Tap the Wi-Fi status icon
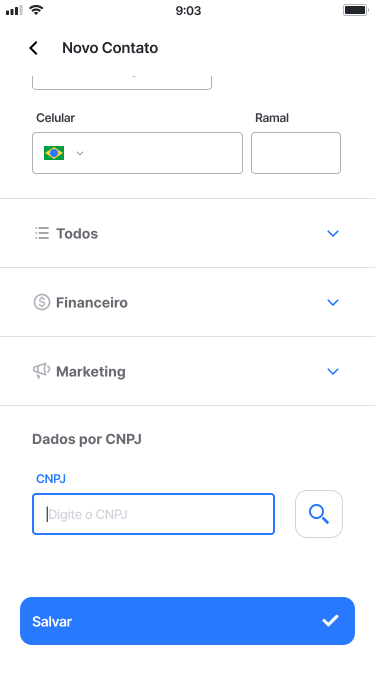Screen dimensions: 375x677 click(x=36, y=10)
